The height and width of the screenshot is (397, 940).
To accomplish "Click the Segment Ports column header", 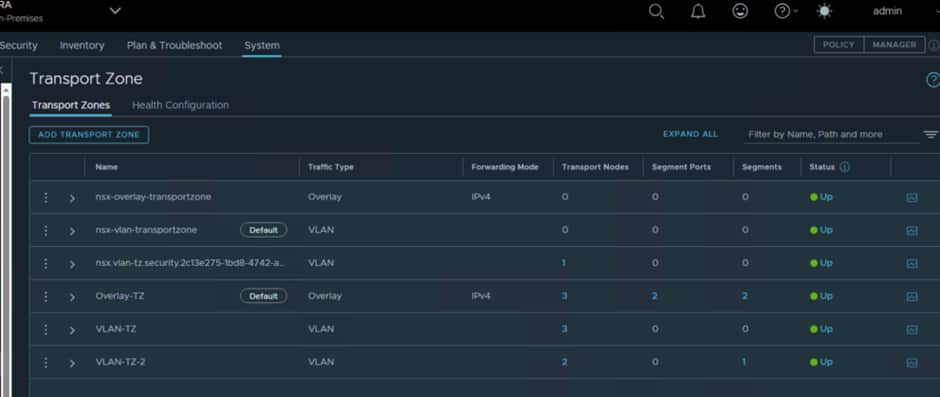I will (x=681, y=167).
